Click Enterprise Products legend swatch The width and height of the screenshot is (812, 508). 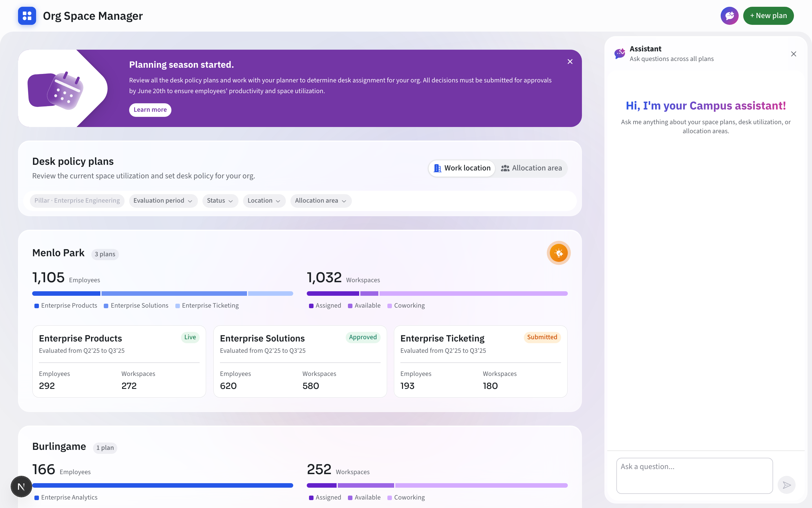[37, 306]
